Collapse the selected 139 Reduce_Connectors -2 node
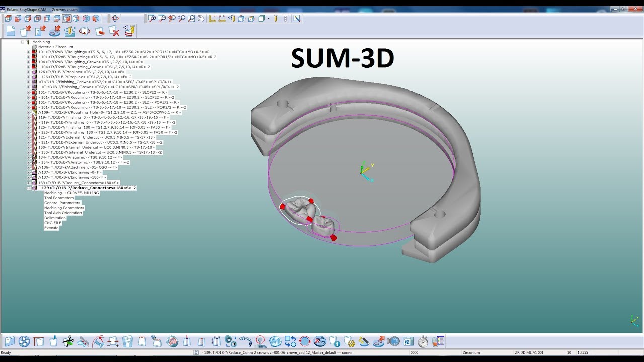This screenshot has height=362, width=644. [29, 188]
